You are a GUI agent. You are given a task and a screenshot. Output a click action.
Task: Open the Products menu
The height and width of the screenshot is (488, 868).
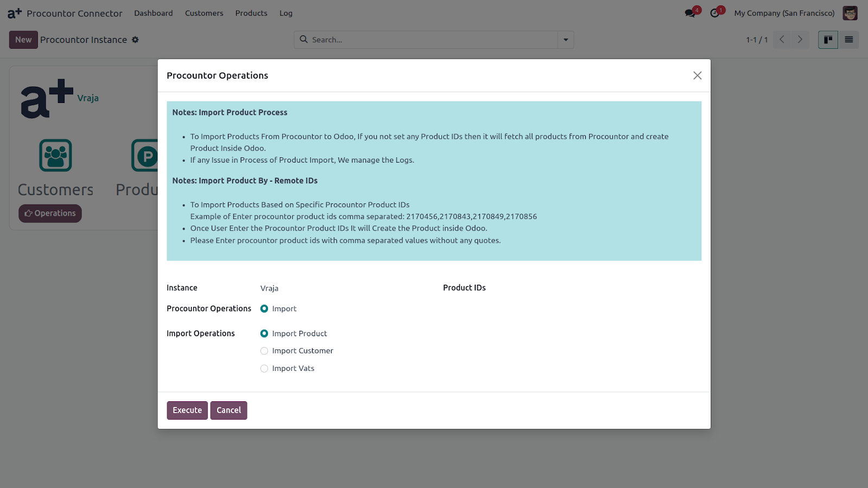(x=251, y=13)
